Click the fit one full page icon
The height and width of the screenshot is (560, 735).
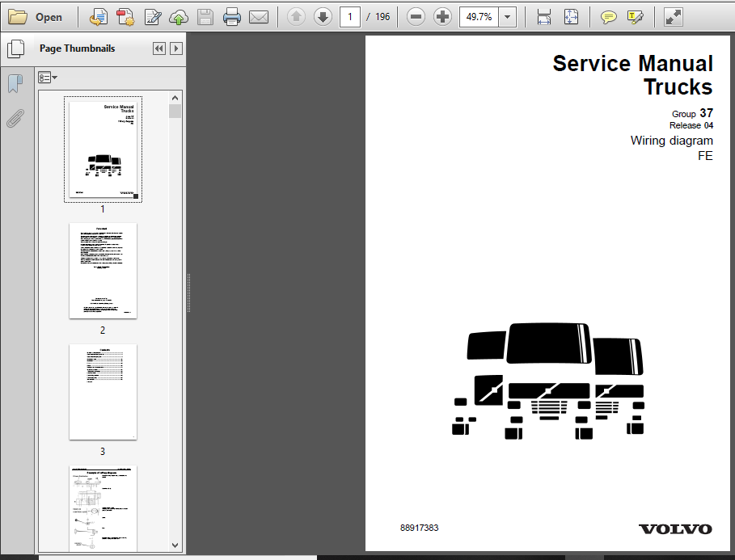[x=571, y=17]
